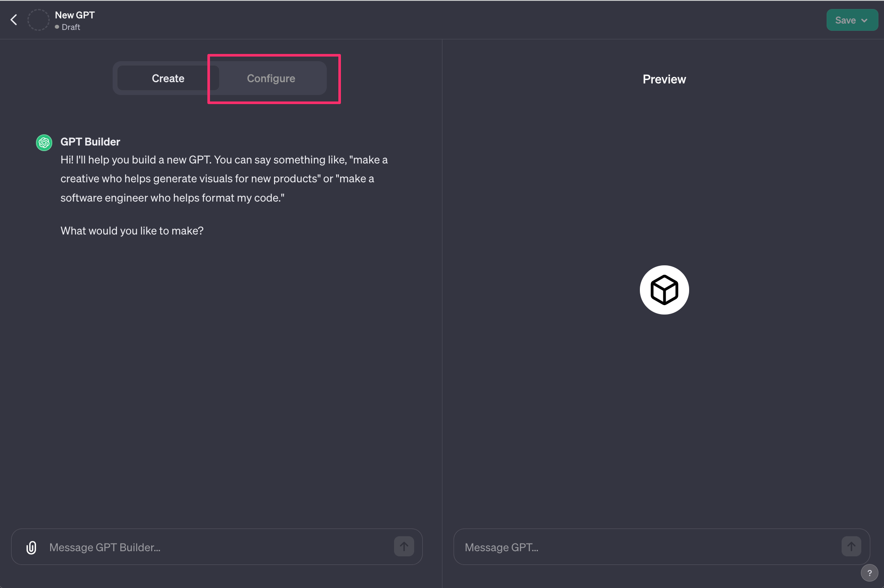Click the Save button

click(845, 20)
